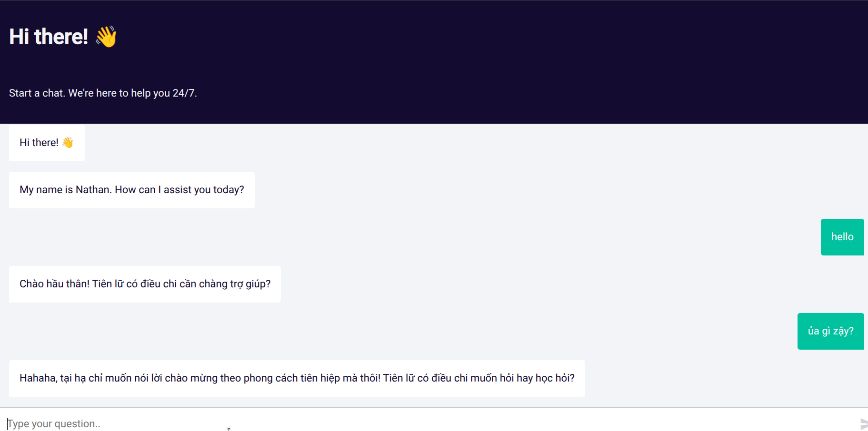
Task: Click the rightmost green user bubble 'hello'
Action: pos(842,236)
